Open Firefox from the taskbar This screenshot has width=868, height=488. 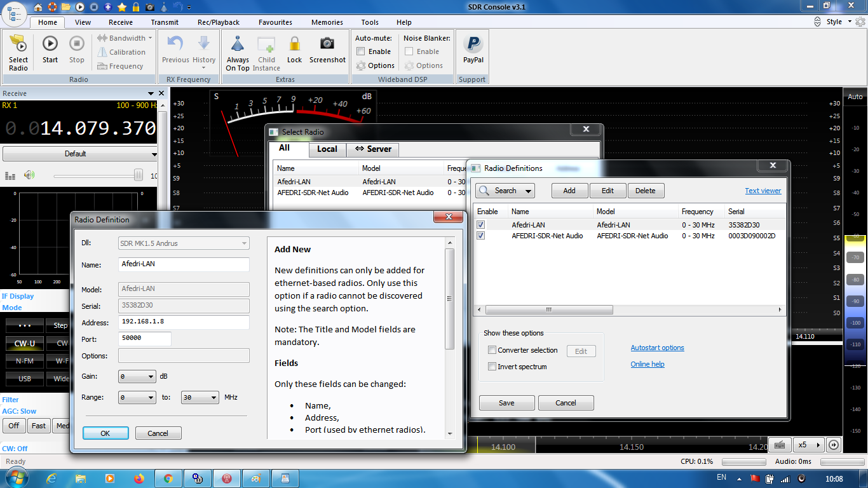(x=139, y=478)
